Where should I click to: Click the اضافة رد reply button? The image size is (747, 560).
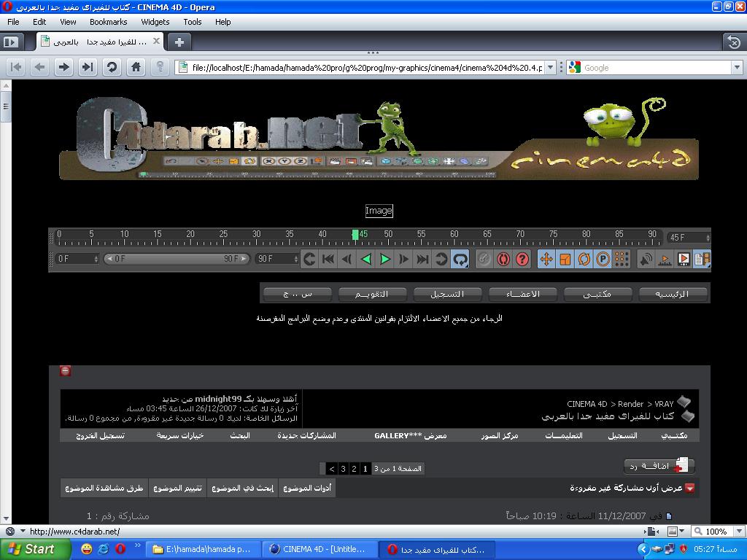pyautogui.click(x=659, y=466)
